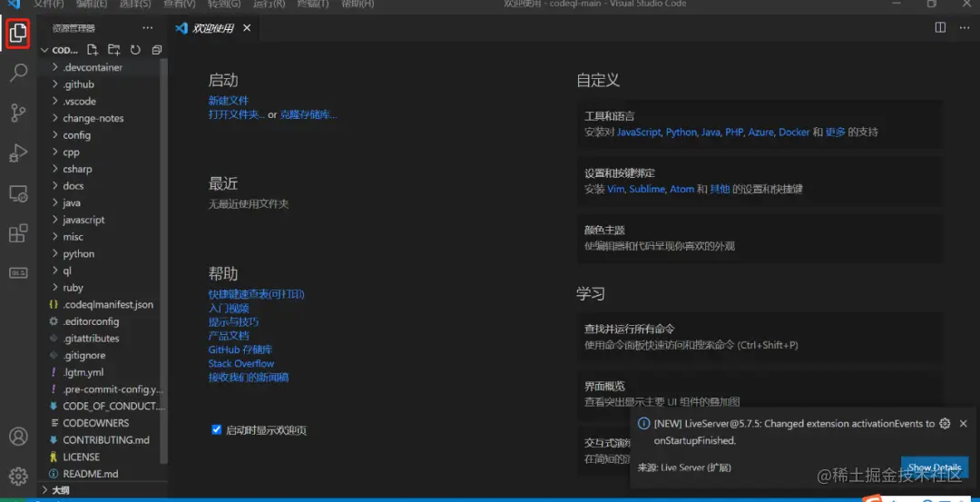Click the explorer sidebar vertical scrollbar
The width and height of the screenshot is (980, 502).
[x=164, y=261]
